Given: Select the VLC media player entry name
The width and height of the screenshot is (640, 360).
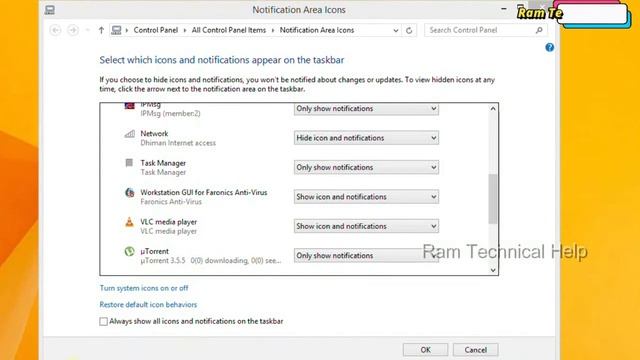Looking at the screenshot, I should (169, 222).
